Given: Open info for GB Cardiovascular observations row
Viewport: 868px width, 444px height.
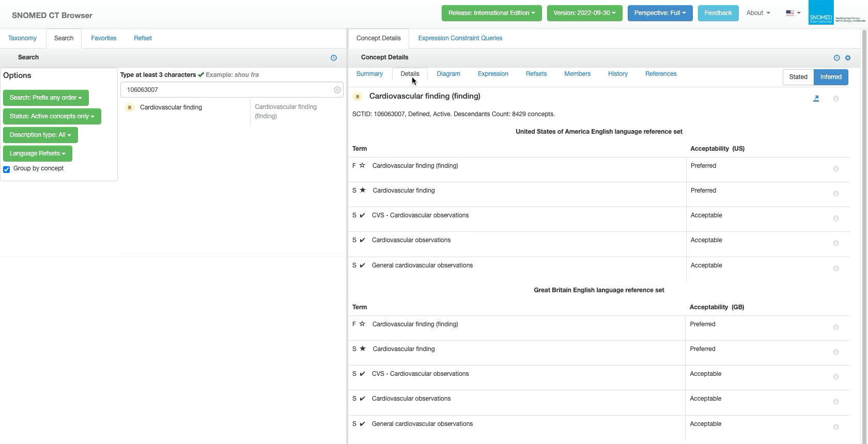Looking at the screenshot, I should tap(836, 402).
